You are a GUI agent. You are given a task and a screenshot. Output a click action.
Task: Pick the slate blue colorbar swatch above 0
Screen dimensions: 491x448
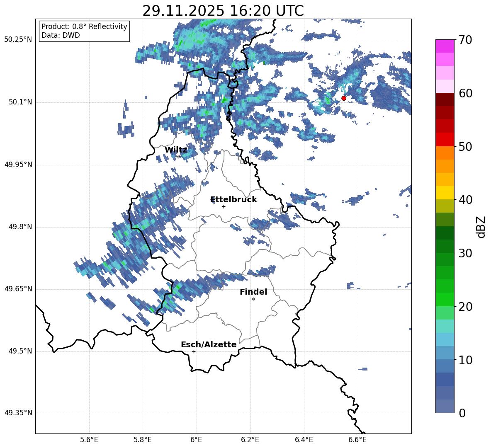click(445, 406)
